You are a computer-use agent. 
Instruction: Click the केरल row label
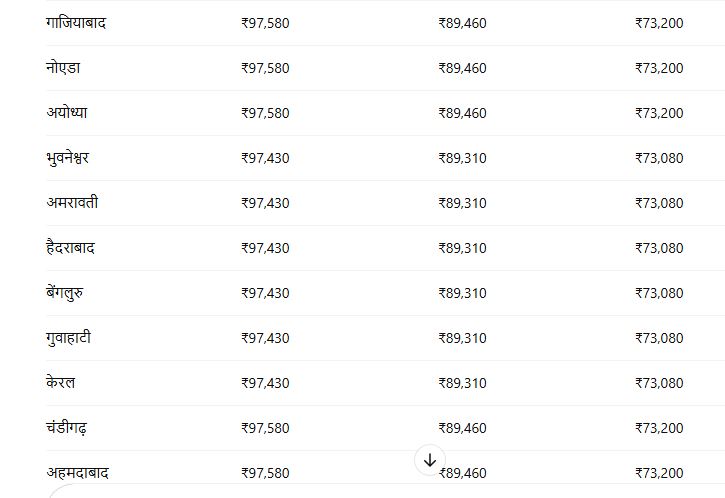pyautogui.click(x=61, y=382)
